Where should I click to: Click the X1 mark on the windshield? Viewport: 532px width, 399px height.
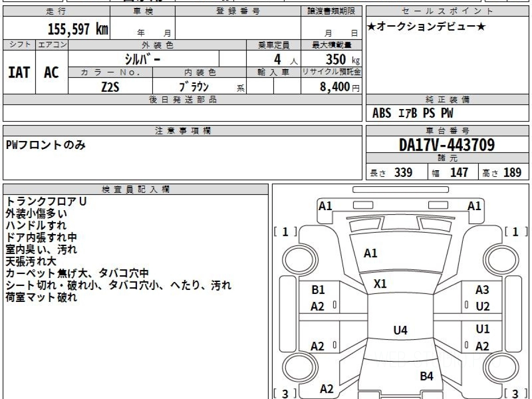click(x=380, y=284)
